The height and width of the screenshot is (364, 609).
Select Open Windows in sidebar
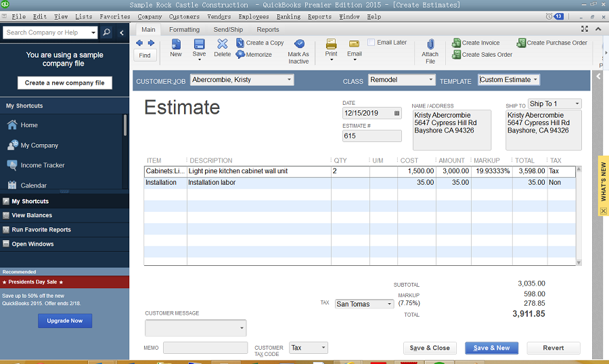tap(64, 244)
